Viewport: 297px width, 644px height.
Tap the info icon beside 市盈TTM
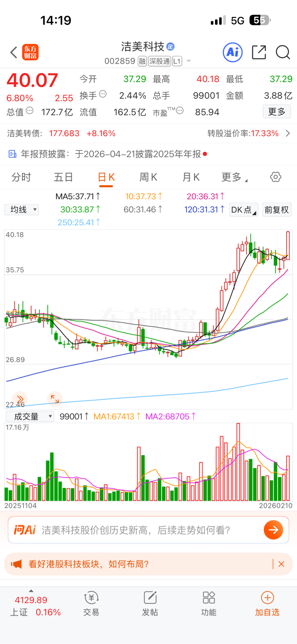tap(180, 111)
